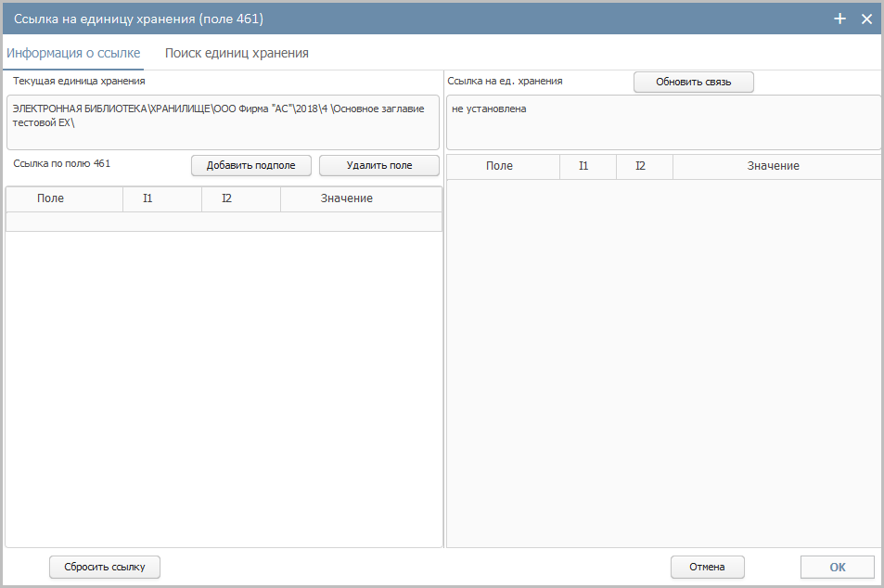This screenshot has height=588, width=884.
Task: Click the plus icon in the title bar
Action: pos(840,19)
